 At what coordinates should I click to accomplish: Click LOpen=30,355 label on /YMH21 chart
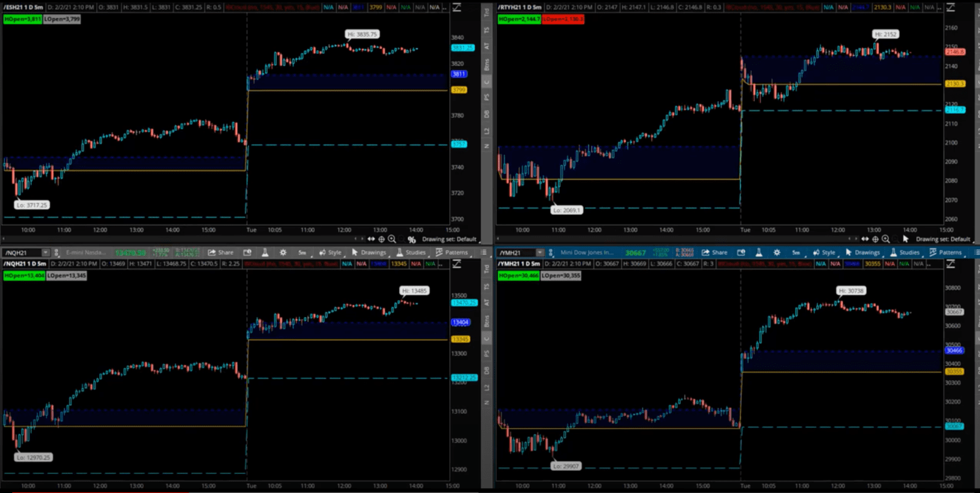tap(561, 276)
